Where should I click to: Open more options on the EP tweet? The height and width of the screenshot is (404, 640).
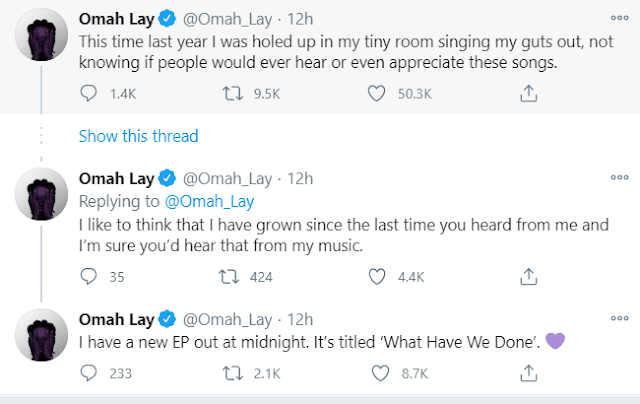tap(618, 319)
